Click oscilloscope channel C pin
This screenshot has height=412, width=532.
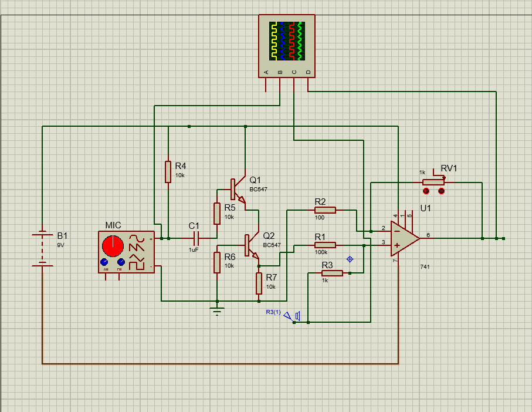[x=294, y=85]
